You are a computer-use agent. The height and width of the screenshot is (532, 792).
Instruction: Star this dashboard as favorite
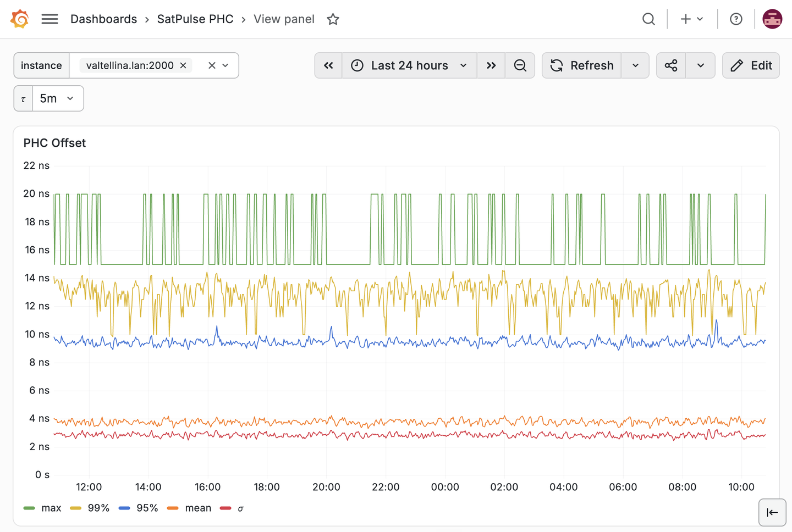click(x=333, y=19)
